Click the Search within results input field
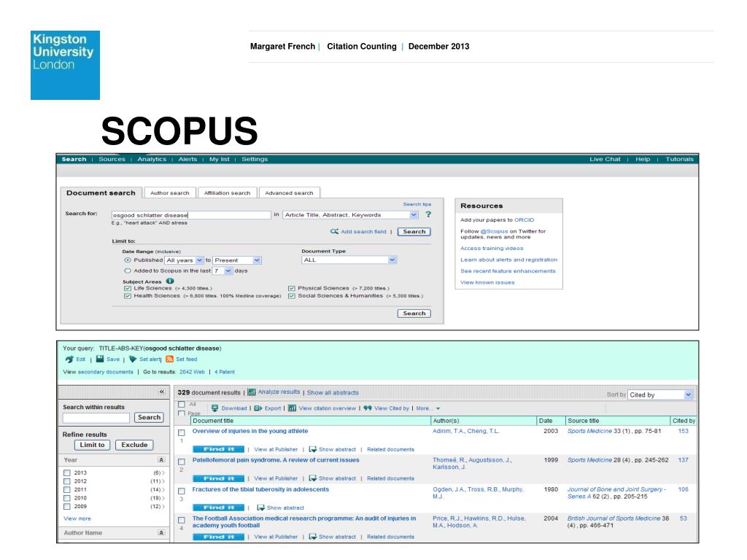Viewport: 747px width, 560px height. [x=96, y=418]
